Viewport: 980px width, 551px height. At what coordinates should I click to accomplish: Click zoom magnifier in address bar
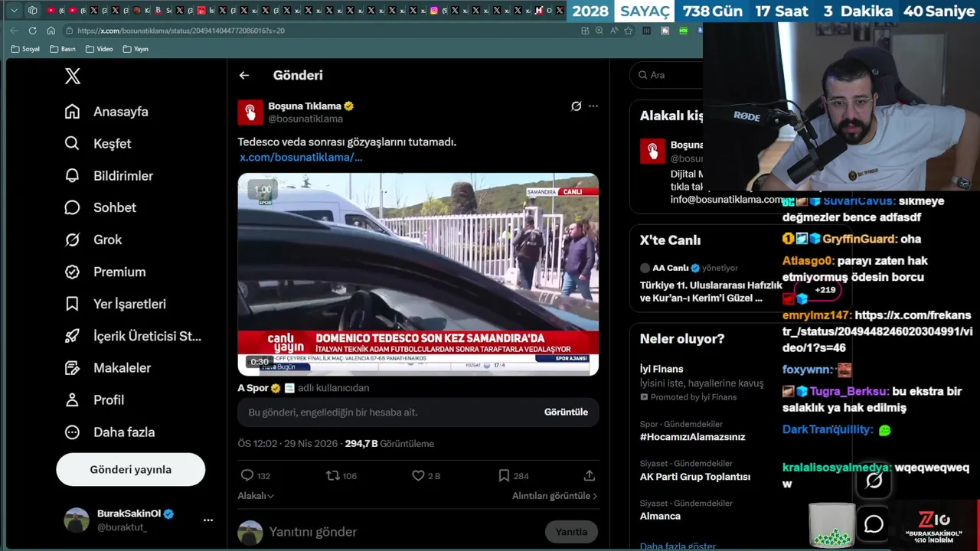(x=599, y=31)
